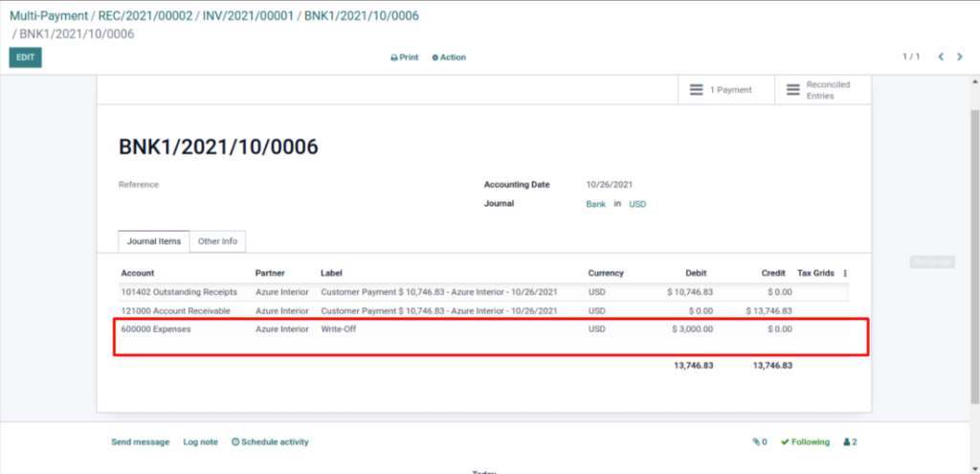Sort by Account column header
980x474 pixels.
[x=138, y=273]
